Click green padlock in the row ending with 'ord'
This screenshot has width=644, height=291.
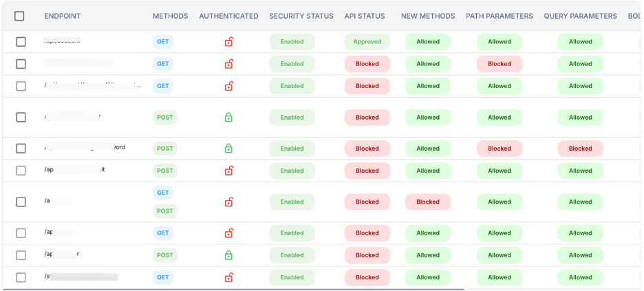228,149
